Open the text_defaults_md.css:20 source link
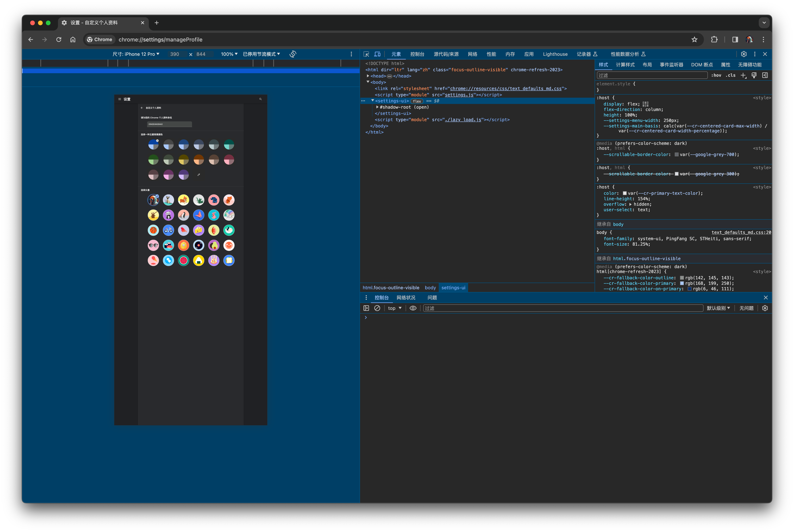This screenshot has height=532, width=794. 741,232
